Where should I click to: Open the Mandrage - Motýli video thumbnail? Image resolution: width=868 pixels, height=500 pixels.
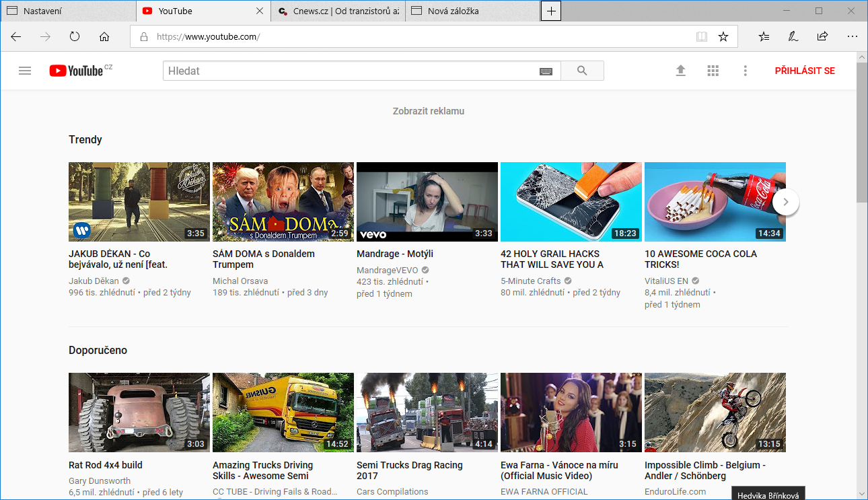pyautogui.click(x=427, y=202)
